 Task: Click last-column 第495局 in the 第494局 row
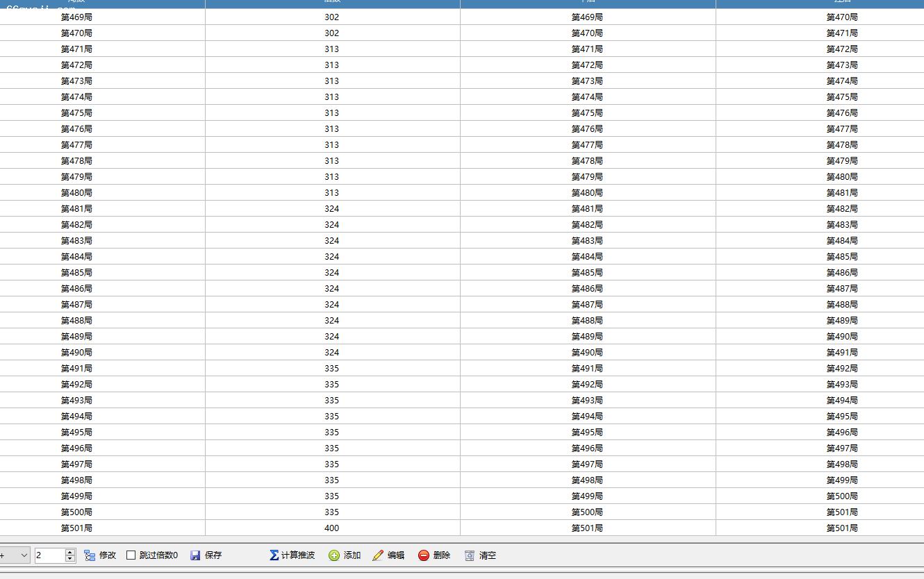pyautogui.click(x=842, y=417)
